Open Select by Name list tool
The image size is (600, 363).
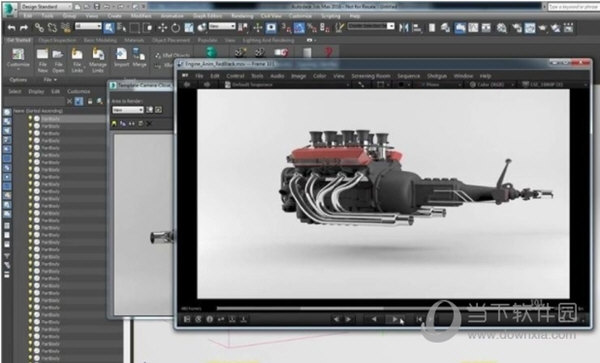pos(122,28)
